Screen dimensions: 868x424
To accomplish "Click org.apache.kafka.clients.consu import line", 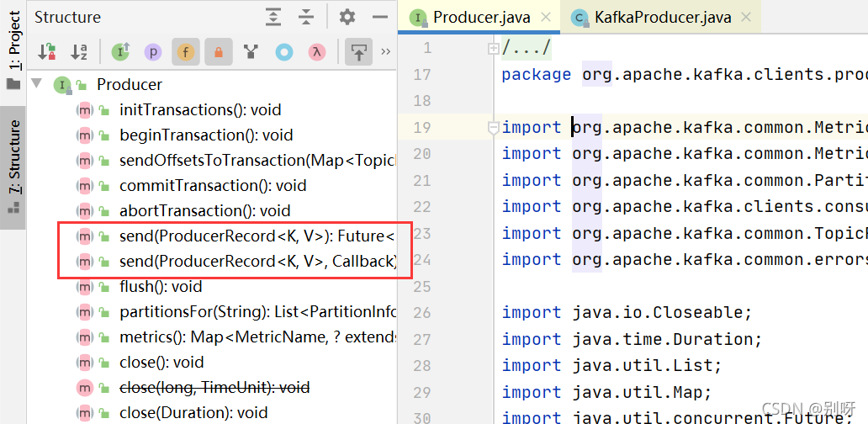I will 685,206.
